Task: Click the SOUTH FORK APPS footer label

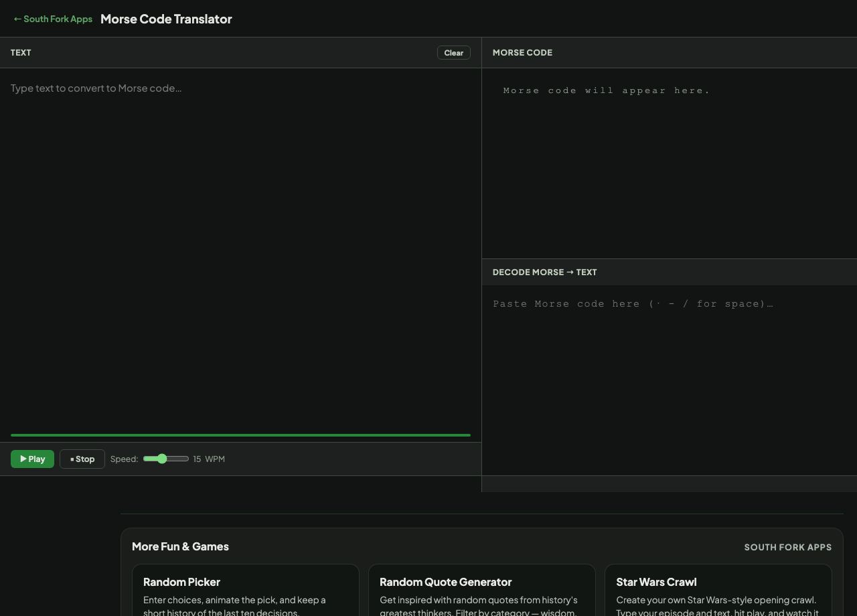Action: pos(788,547)
